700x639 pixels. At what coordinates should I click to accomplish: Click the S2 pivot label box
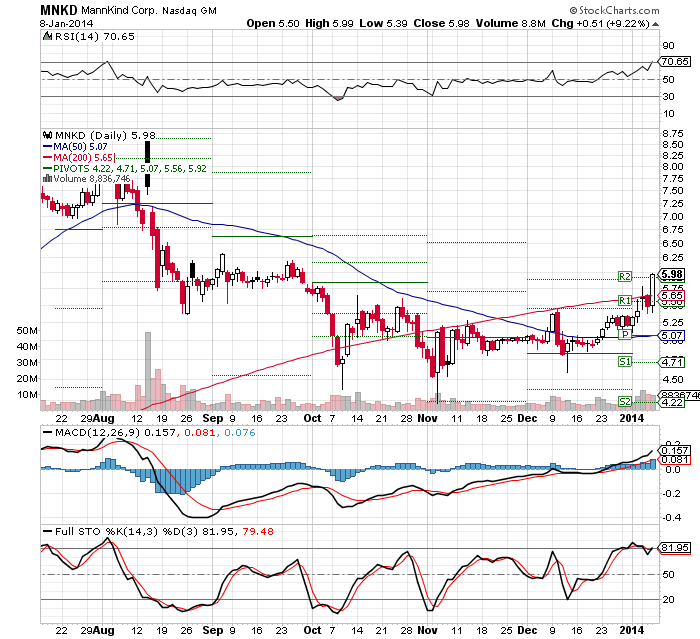[625, 401]
